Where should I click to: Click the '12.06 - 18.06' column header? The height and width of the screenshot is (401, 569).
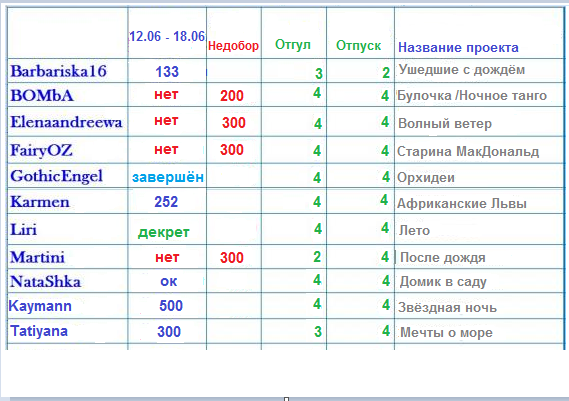click(x=167, y=36)
